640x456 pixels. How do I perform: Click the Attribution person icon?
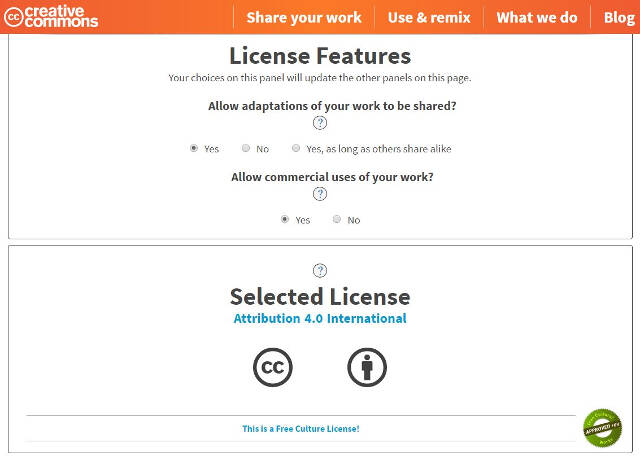[x=367, y=367]
